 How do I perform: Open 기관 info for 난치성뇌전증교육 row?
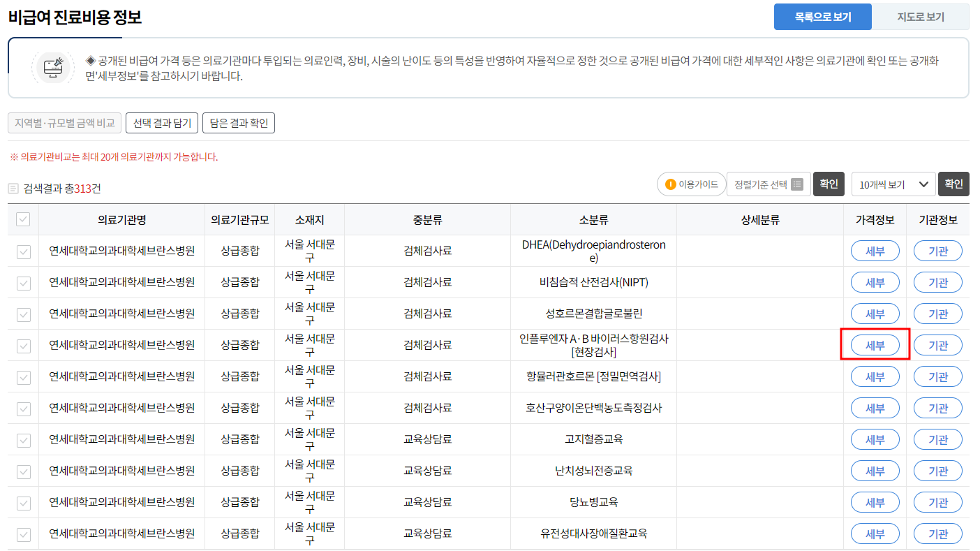tap(938, 471)
